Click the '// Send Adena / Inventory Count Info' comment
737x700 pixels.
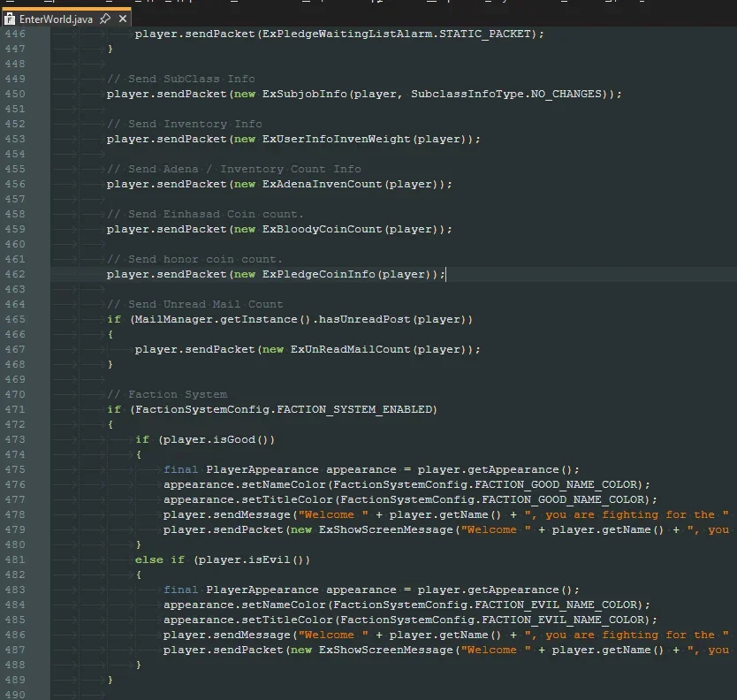point(234,169)
